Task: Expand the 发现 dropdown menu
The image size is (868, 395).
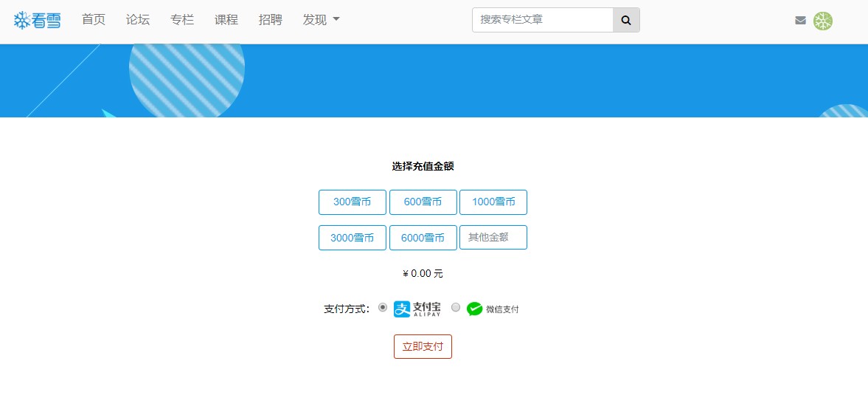Action: point(321,20)
